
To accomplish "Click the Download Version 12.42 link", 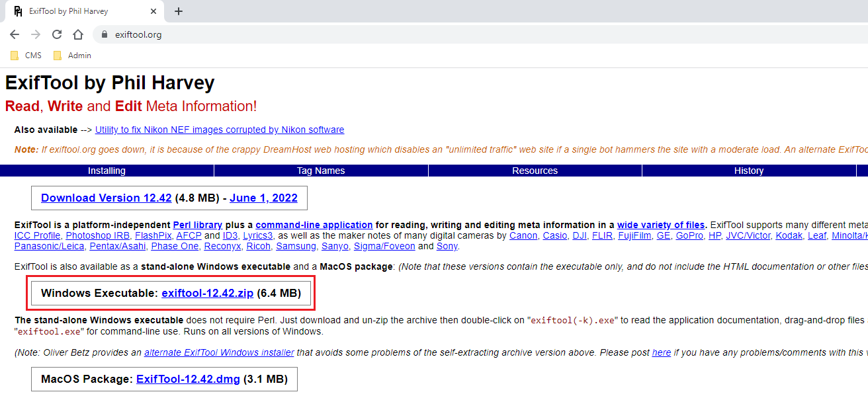I will pyautogui.click(x=106, y=198).
